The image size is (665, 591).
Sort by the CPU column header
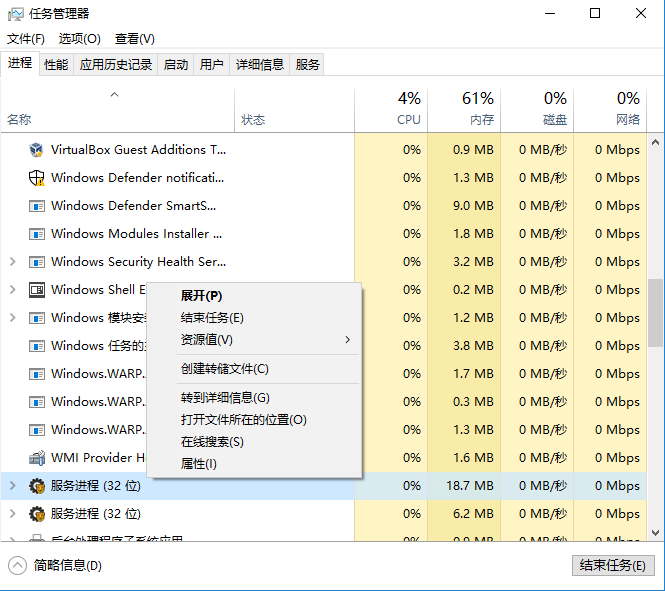[x=391, y=110]
